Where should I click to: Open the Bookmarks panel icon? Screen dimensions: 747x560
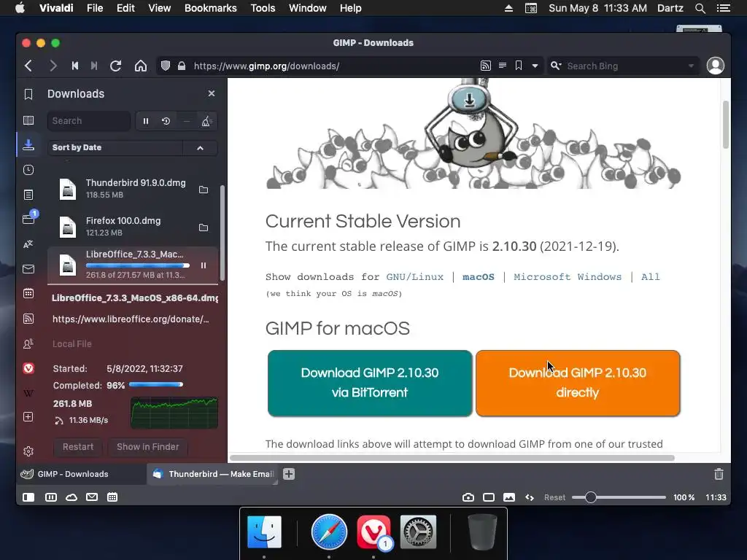click(28, 94)
